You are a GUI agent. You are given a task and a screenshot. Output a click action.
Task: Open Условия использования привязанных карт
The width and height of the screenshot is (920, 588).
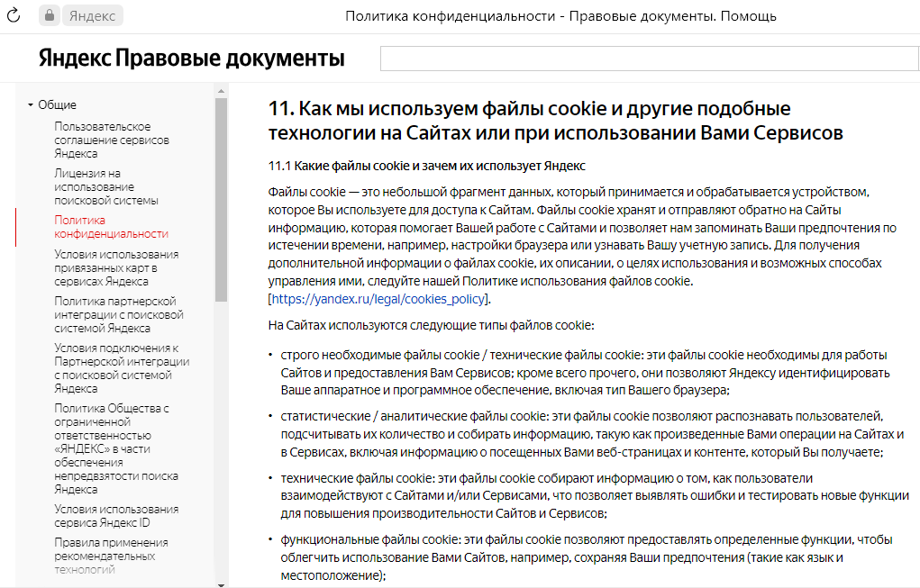116,268
